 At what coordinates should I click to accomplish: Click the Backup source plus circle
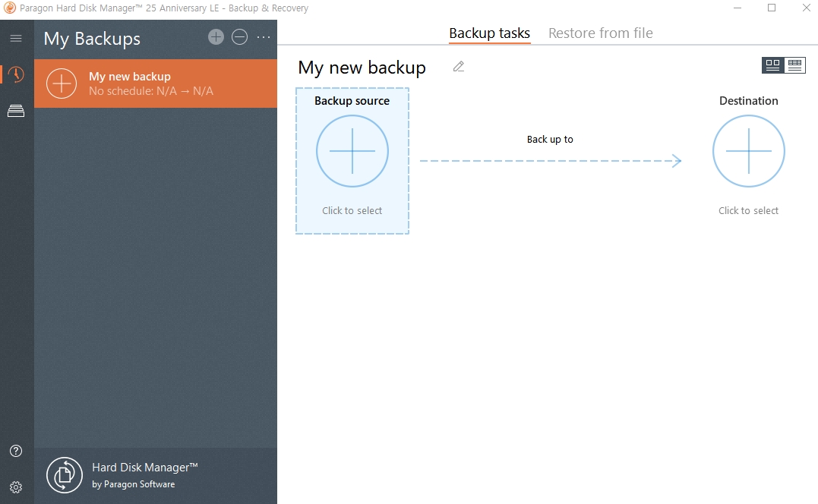pyautogui.click(x=352, y=151)
